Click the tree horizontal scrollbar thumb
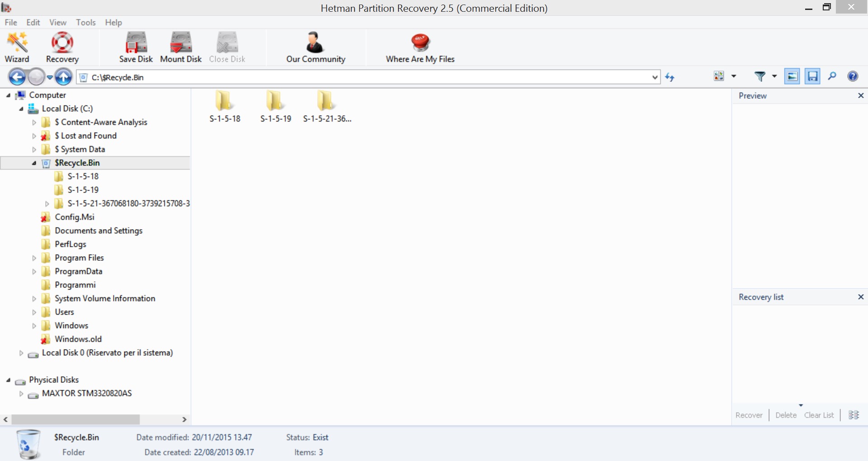The height and width of the screenshot is (461, 868). [x=76, y=419]
